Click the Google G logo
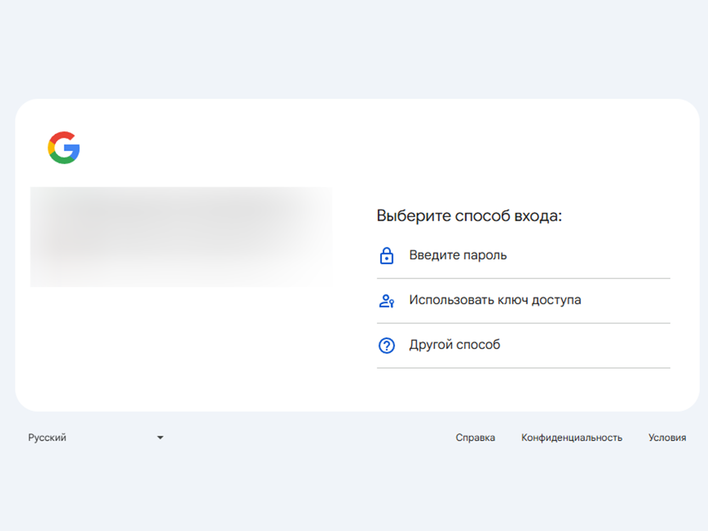This screenshot has height=531, width=708. tap(64, 148)
